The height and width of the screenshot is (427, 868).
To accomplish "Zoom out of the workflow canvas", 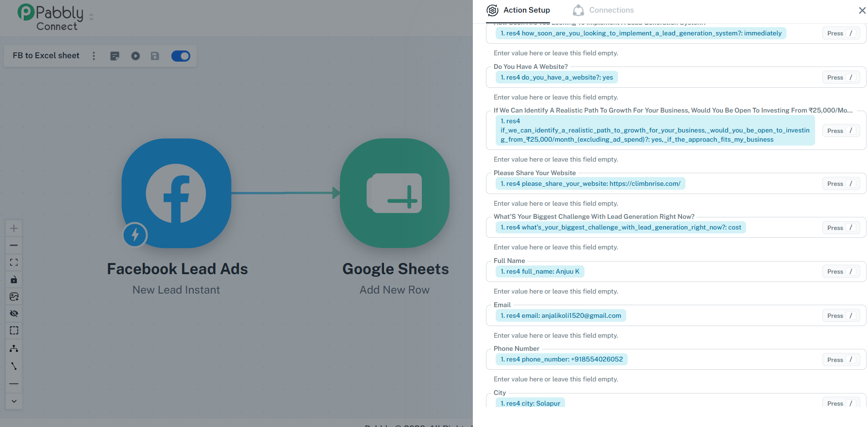I will (14, 245).
